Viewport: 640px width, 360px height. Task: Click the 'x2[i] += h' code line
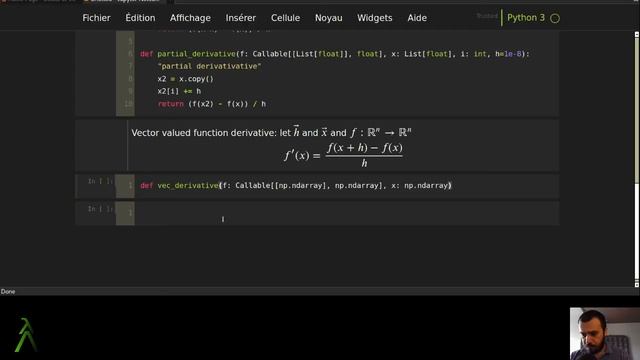(x=179, y=91)
